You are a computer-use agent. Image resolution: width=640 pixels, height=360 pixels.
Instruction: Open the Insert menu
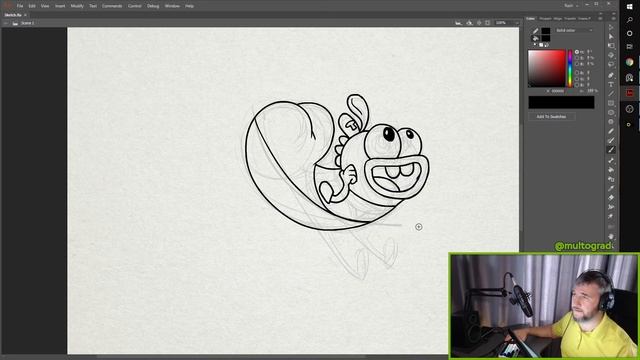point(60,6)
